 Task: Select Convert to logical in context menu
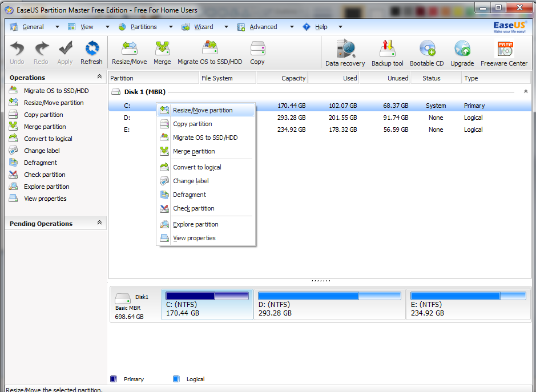pyautogui.click(x=206, y=167)
